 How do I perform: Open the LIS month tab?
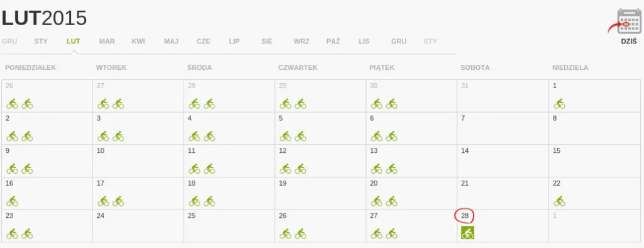click(x=364, y=42)
